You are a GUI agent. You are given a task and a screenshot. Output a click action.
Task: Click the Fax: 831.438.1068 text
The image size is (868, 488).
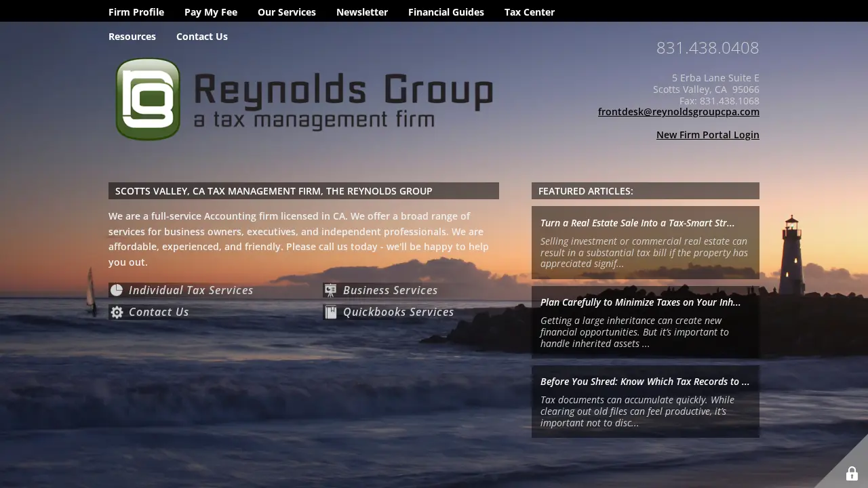tap(719, 101)
